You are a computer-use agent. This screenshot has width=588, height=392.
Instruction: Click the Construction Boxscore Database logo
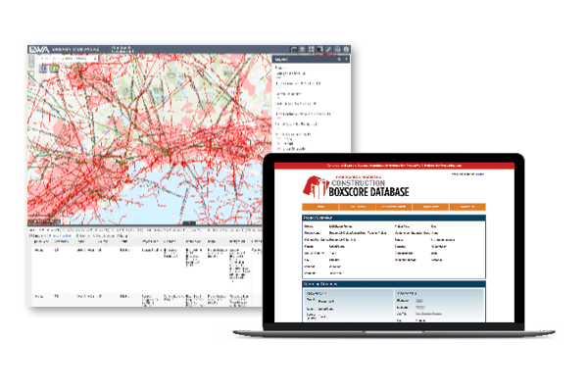tap(356, 187)
